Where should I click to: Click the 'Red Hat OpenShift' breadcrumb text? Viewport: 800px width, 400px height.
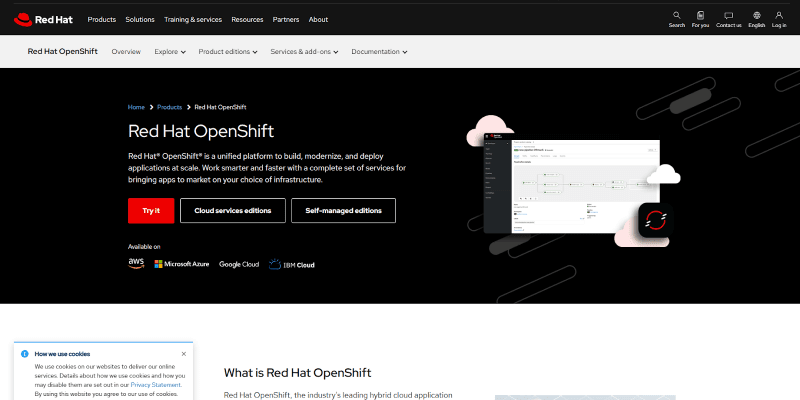tap(220, 107)
